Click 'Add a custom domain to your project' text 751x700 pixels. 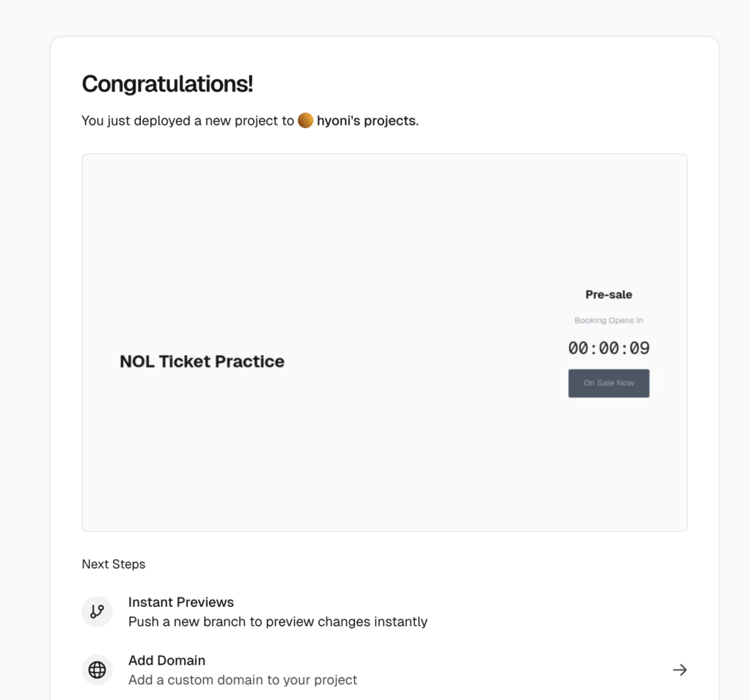tap(243, 680)
